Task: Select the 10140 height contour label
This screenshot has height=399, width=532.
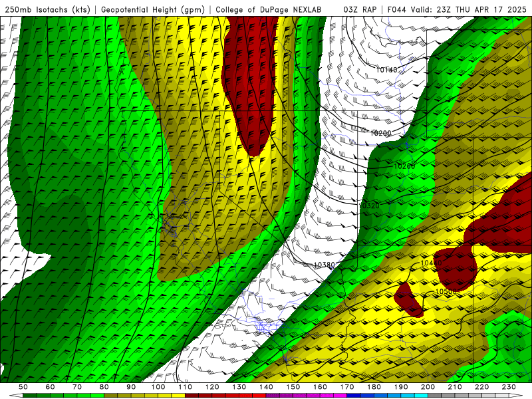Action: point(386,70)
